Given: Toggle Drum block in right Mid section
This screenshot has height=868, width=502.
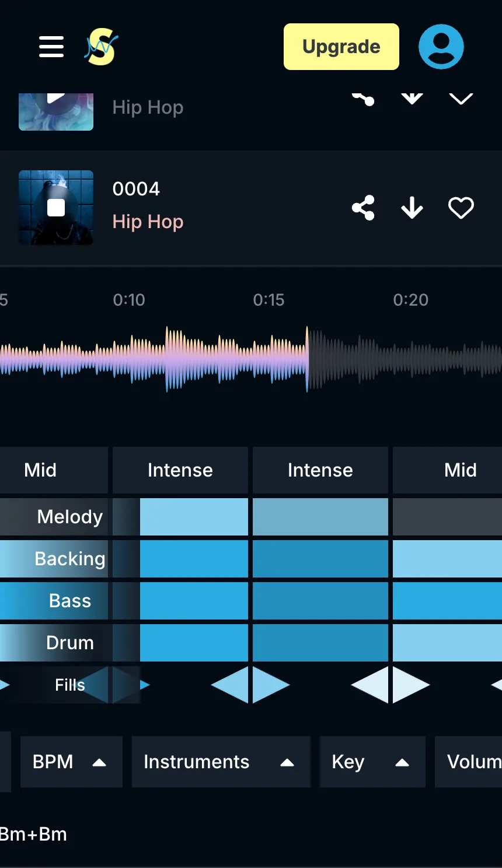Looking at the screenshot, I should (447, 643).
